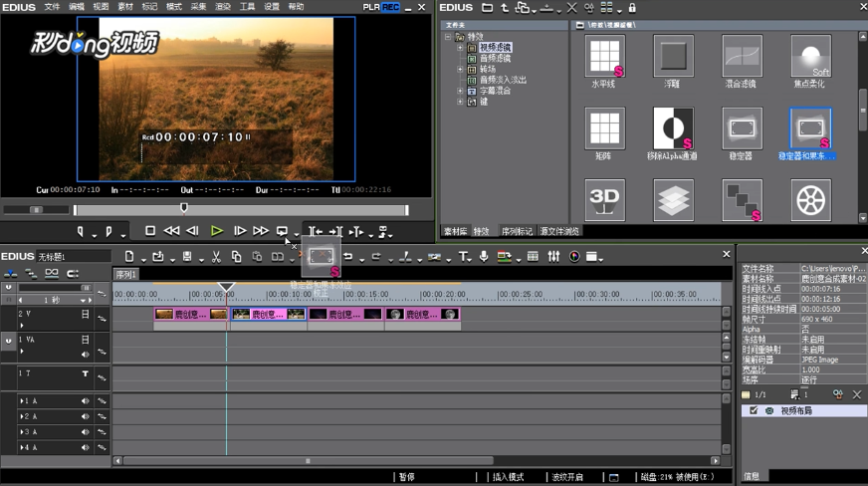Click the rewind button in the player
The width and height of the screenshot is (868, 486).
click(171, 231)
